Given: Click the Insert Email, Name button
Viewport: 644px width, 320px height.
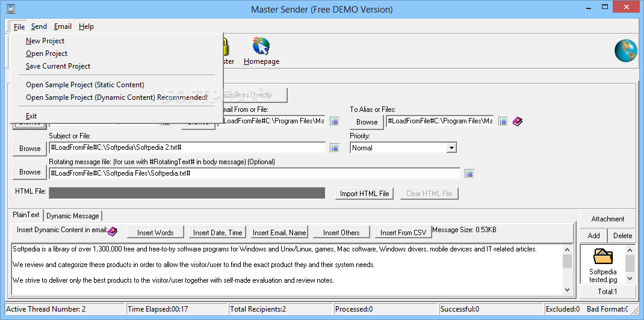Looking at the screenshot, I should tap(279, 233).
